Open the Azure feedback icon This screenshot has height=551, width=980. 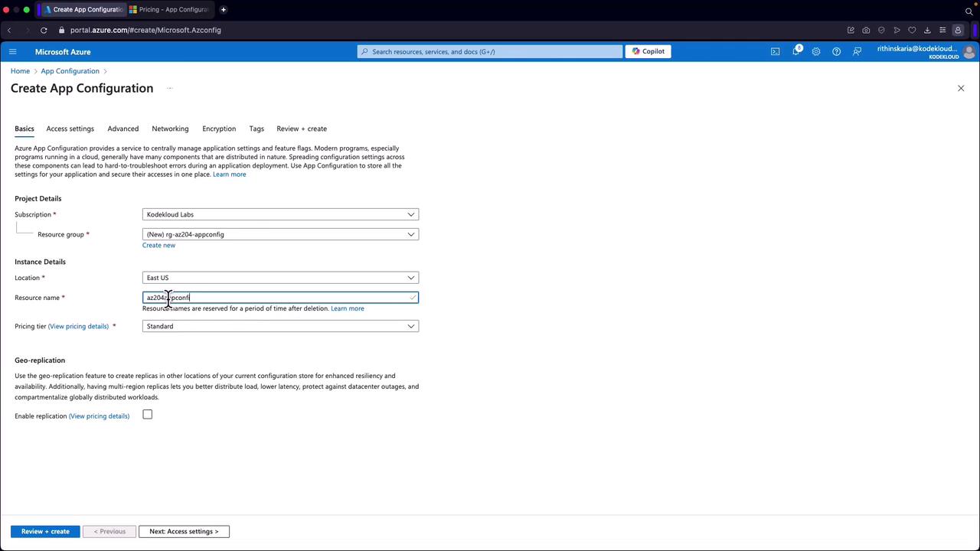click(x=857, y=51)
